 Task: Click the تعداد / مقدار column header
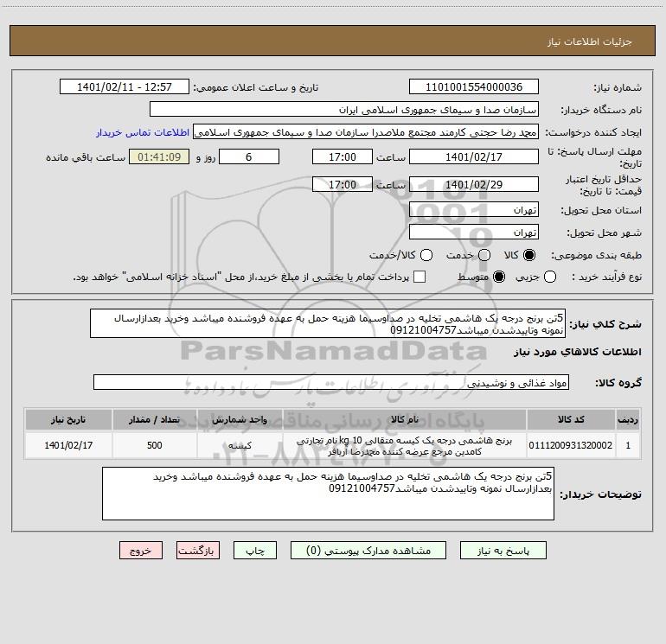(x=155, y=419)
